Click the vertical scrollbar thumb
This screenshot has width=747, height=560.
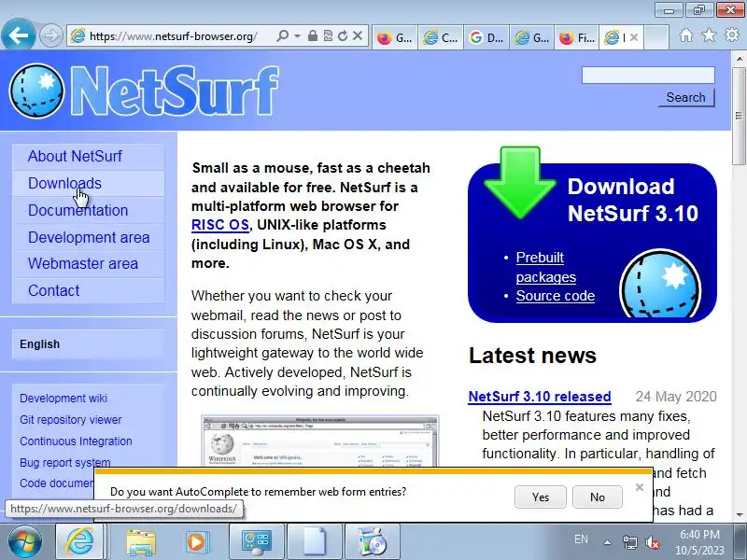[739, 116]
